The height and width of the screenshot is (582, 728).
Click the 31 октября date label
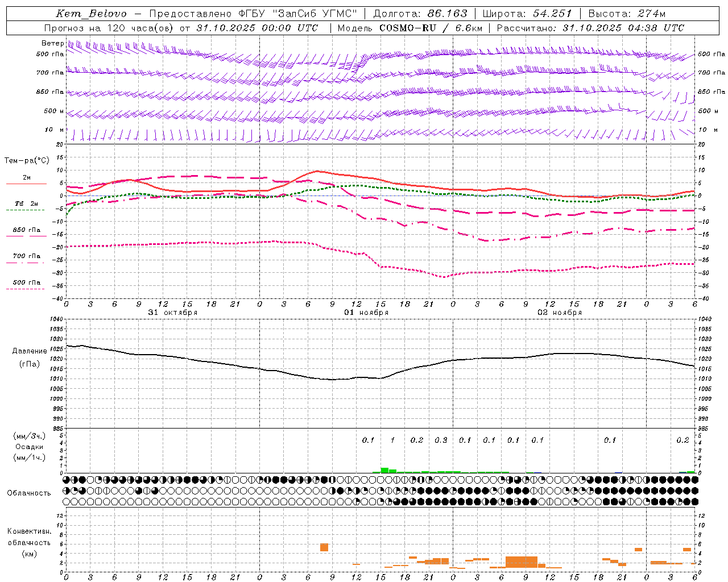click(173, 313)
